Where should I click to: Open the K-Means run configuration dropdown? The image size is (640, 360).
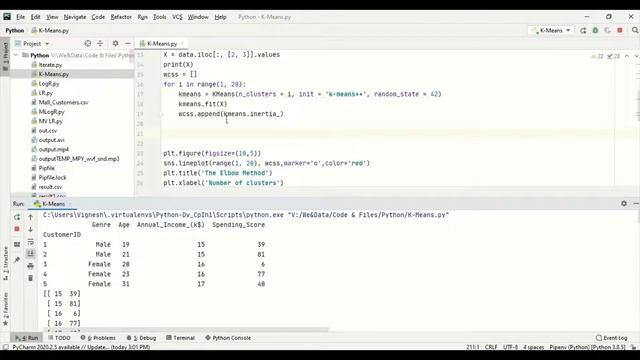tap(551, 31)
